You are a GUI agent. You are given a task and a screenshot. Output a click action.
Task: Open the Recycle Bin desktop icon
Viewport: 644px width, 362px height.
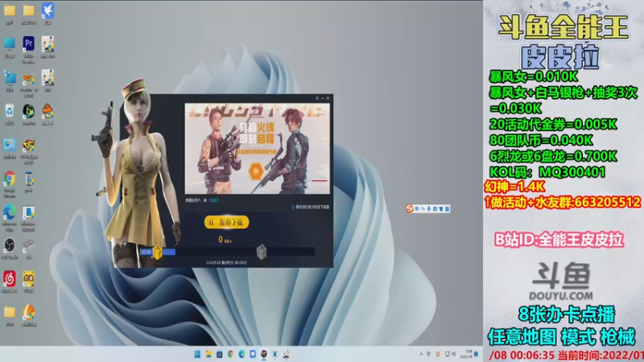click(x=10, y=111)
